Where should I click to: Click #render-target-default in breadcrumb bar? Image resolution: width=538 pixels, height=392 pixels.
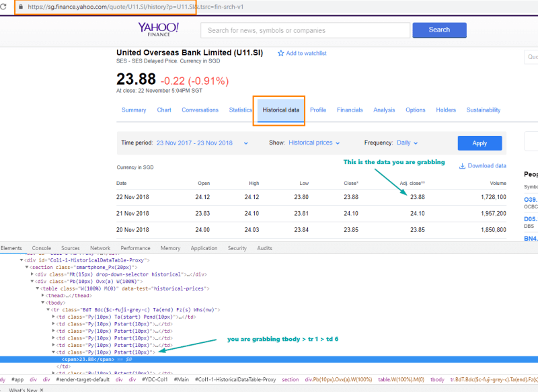pos(83,380)
